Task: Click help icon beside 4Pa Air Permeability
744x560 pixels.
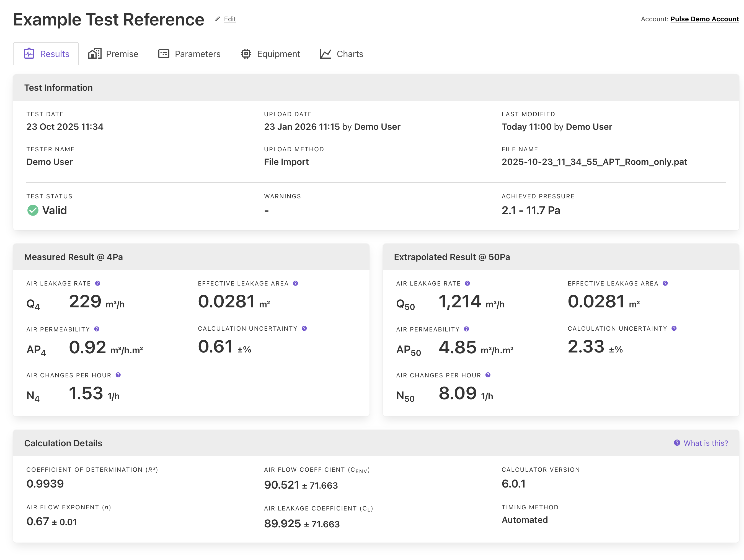Action: coord(97,329)
